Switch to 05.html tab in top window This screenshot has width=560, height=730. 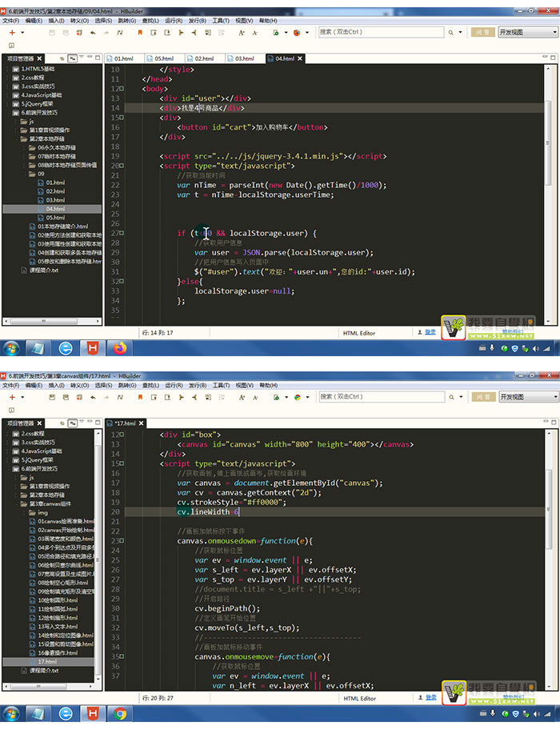164,58
